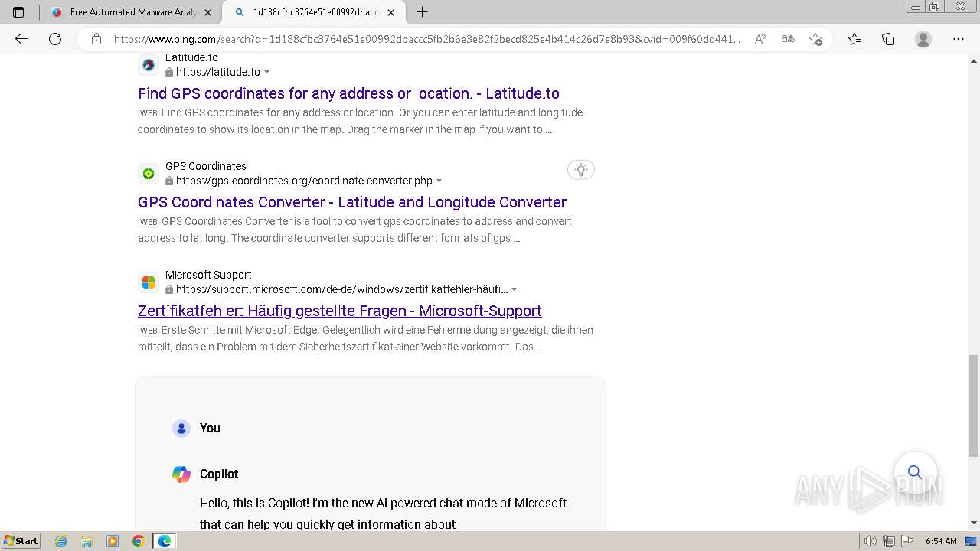980x551 pixels.
Task: Open the tab actions menu
Action: click(x=18, y=12)
